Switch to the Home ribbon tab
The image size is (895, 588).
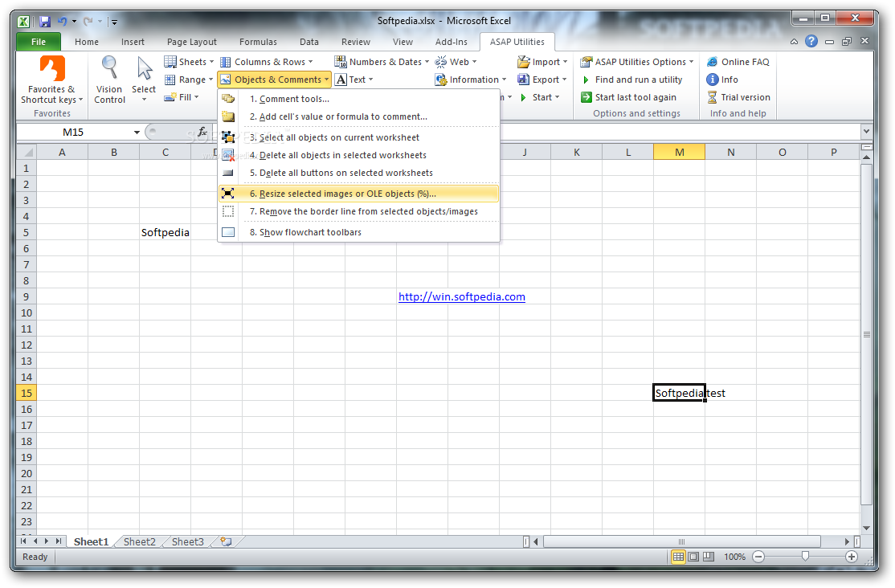(x=87, y=42)
